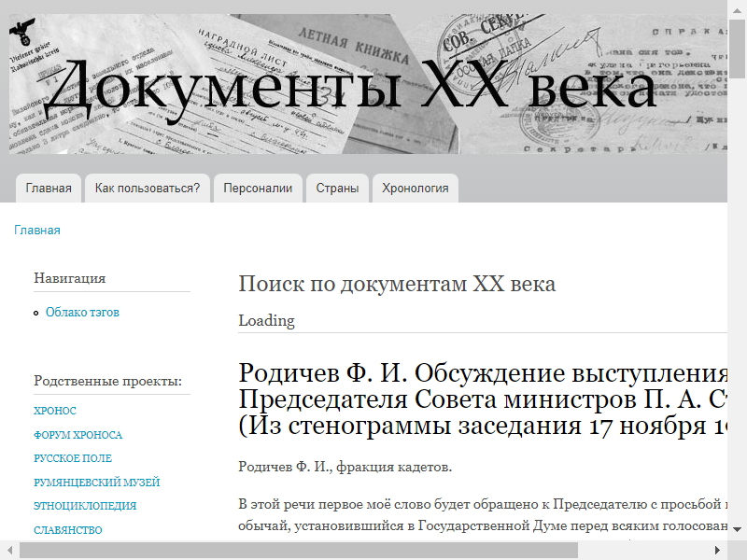The height and width of the screenshot is (560, 747).
Task: Click the horizontal scrollbar thumb
Action: pos(299,551)
